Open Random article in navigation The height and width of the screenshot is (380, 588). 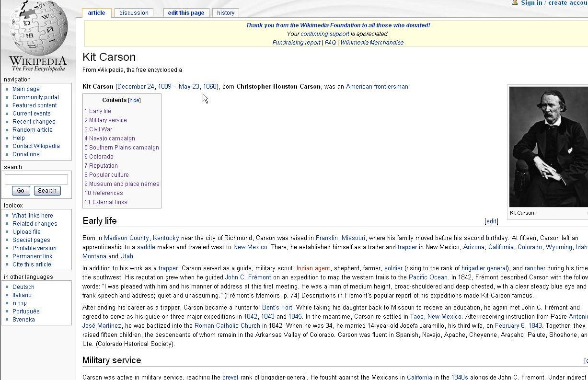[x=33, y=130]
